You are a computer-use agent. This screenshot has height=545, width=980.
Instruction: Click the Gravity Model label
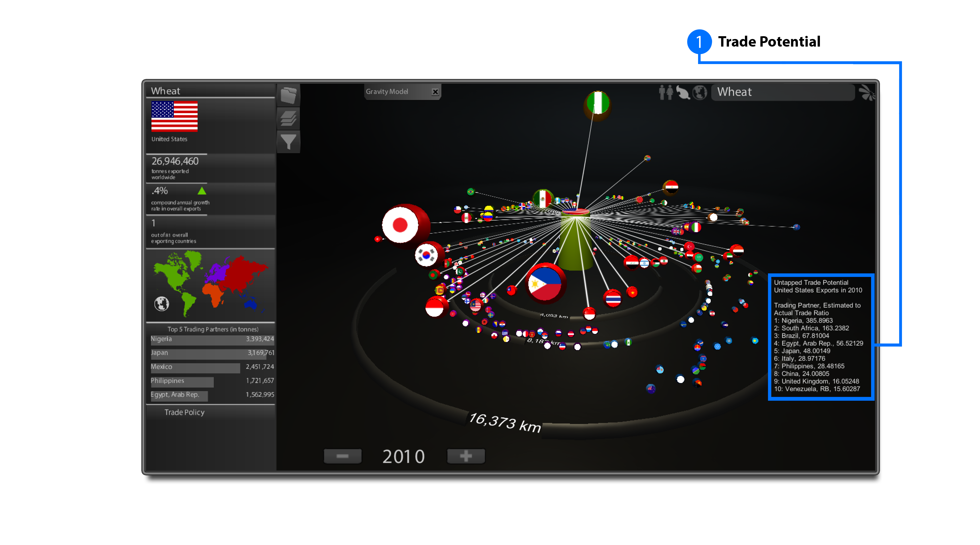[387, 92]
